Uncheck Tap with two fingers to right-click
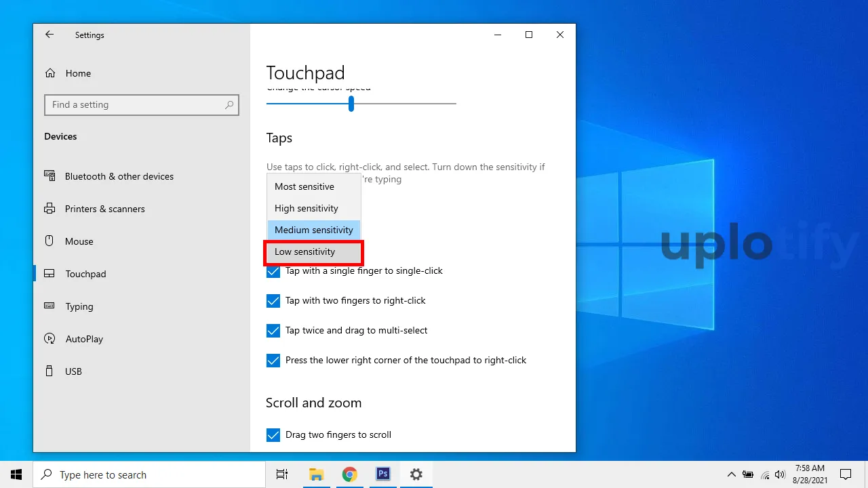The height and width of the screenshot is (488, 868). click(x=273, y=300)
